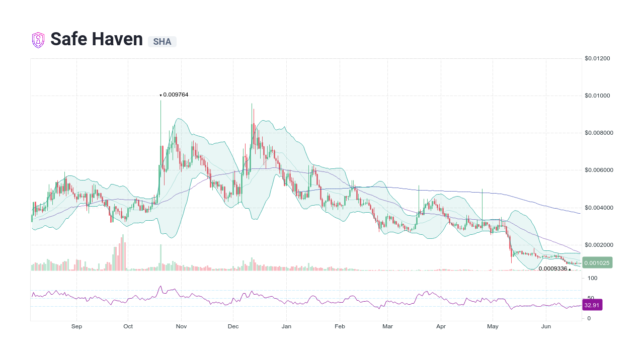Expand the RSI indicator panel
The width and height of the screenshot is (644, 362).
click(x=307, y=297)
